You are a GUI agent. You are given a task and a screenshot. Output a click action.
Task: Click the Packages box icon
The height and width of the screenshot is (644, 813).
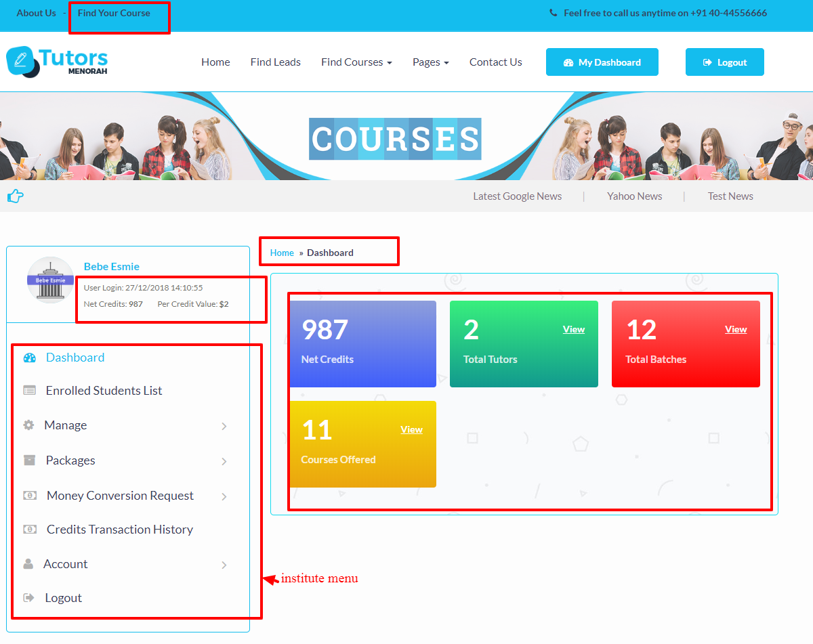(29, 460)
